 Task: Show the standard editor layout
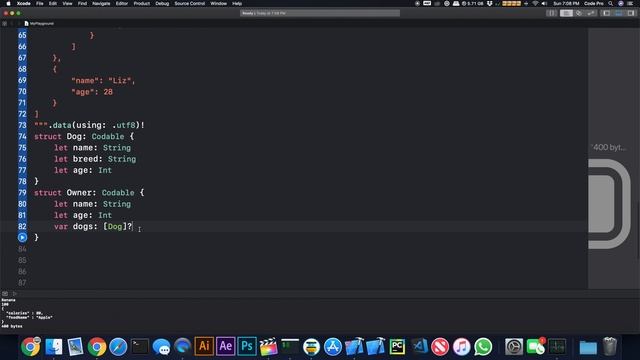pos(566,13)
